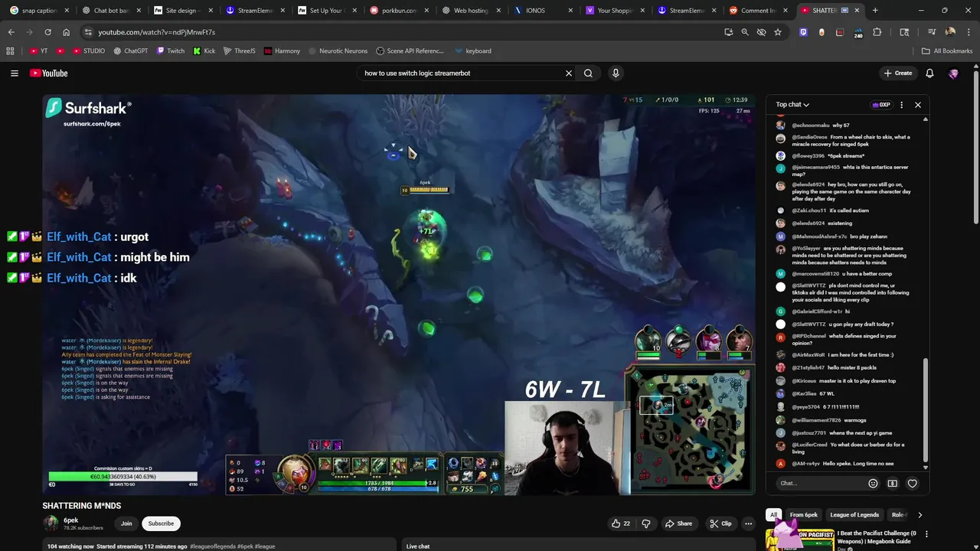Viewport: 980px width, 551px height.
Task: Send a heart reaction in chat
Action: pyautogui.click(x=912, y=484)
